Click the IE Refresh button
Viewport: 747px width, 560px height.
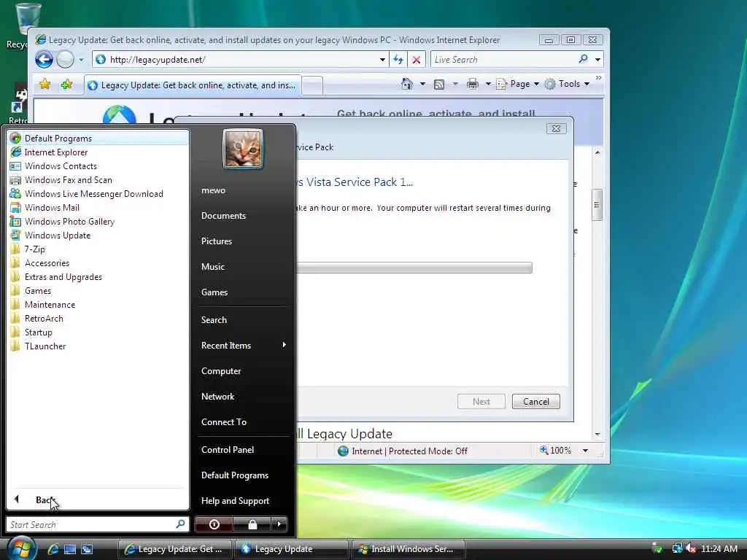(x=398, y=60)
